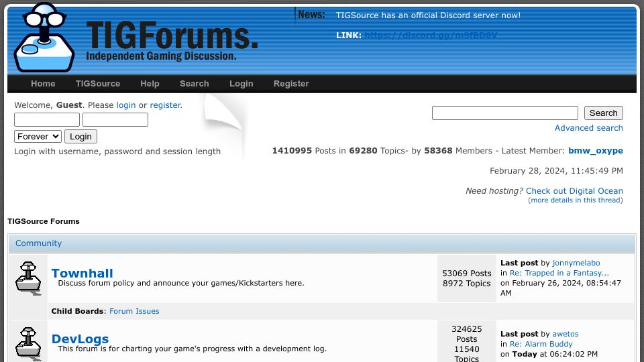Click the 1410995 total posts figure
The image size is (644, 362).
click(x=292, y=151)
